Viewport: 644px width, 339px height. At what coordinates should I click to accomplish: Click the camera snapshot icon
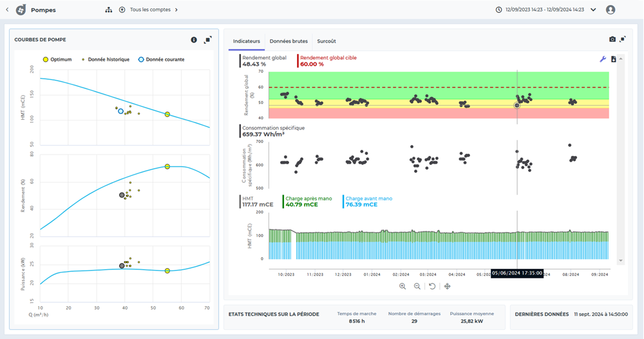[x=612, y=40]
